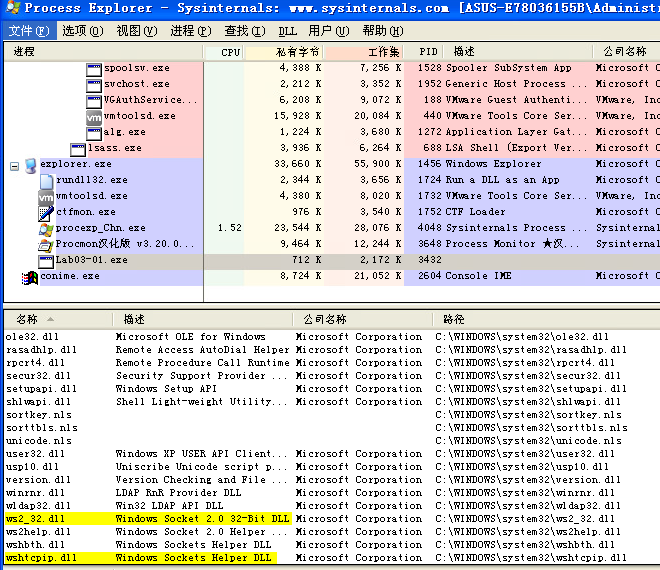Click the rundll32.exe page icon
Viewport: 660px width, 570px height.
46,181
